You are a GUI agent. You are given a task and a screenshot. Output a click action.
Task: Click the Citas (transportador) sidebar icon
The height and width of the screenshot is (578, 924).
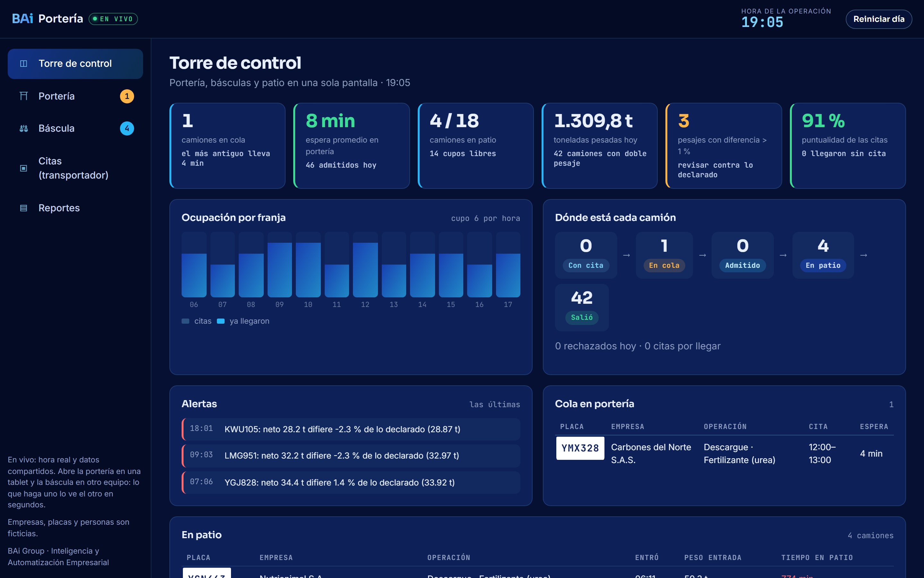pyautogui.click(x=24, y=168)
